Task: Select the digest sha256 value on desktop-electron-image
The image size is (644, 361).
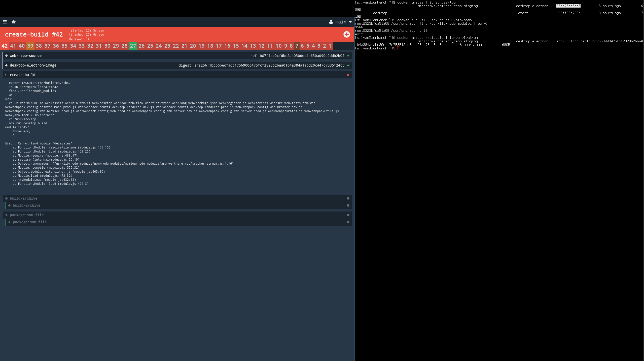Action: (x=269, y=65)
